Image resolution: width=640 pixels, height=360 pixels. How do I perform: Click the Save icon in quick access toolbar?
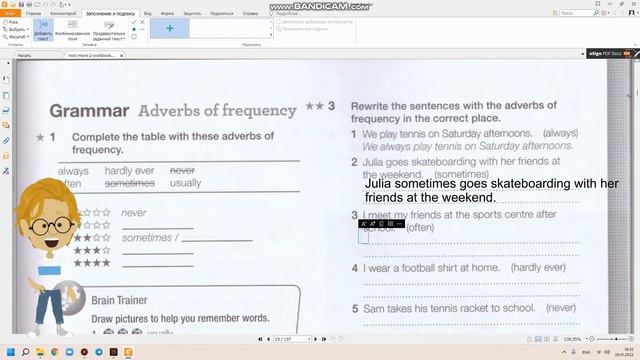pyautogui.click(x=21, y=4)
